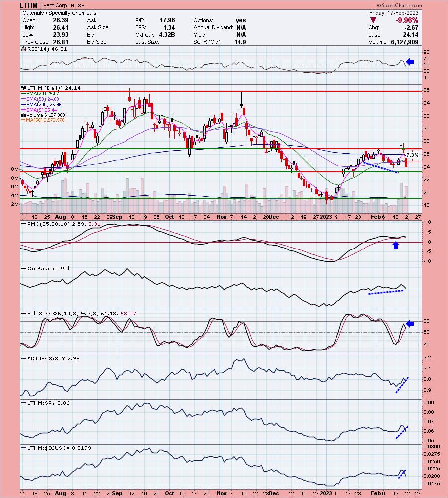Click the 36 price level on right axis

pyautogui.click(x=427, y=90)
